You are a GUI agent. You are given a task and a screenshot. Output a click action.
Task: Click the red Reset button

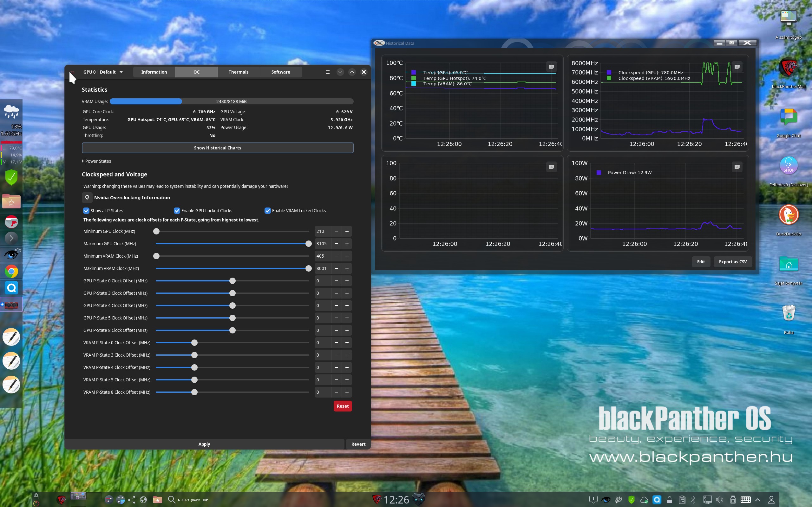[x=342, y=406]
